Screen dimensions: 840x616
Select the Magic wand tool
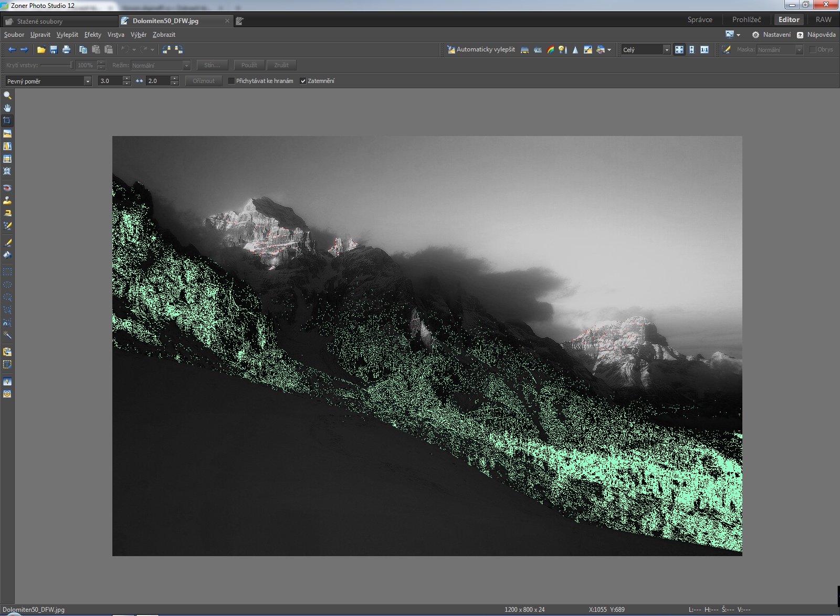7,335
